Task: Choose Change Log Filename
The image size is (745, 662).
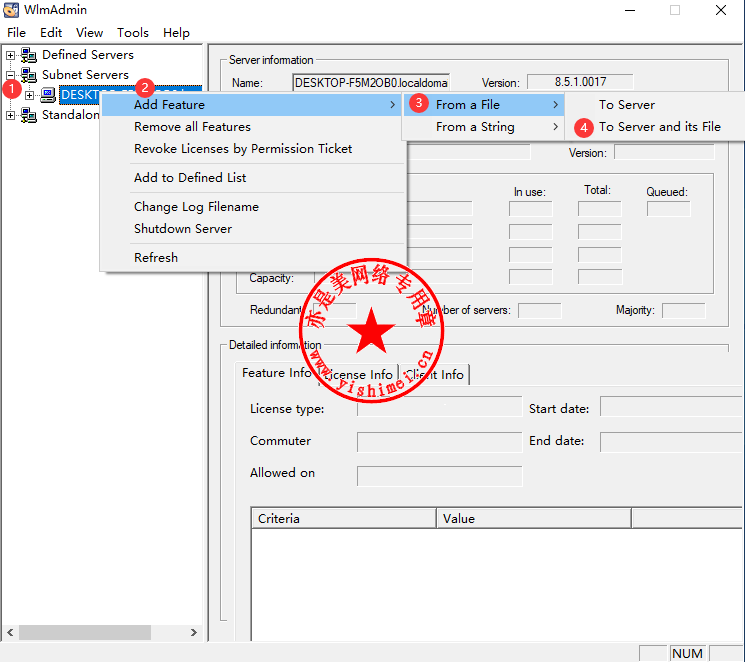Action: click(253, 207)
